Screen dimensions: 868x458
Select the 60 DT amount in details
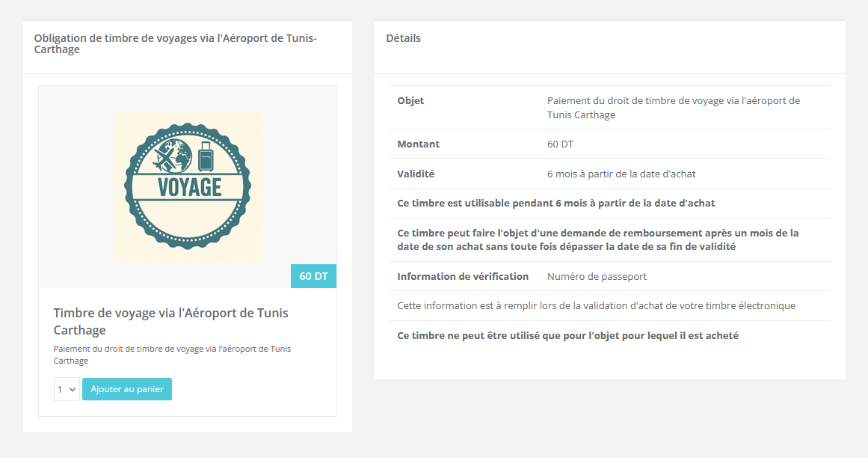click(560, 144)
